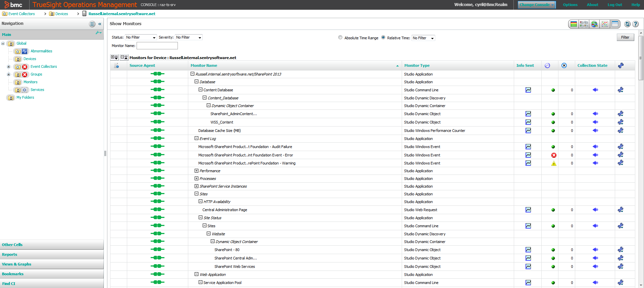644x288 pixels.
Task: Click the Abnormalities graph status icon
Action: (24, 51)
